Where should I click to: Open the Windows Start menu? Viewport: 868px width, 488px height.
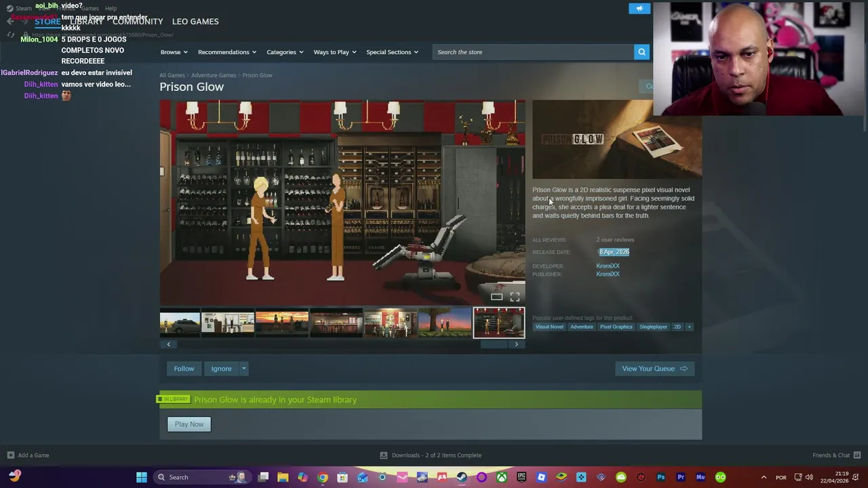142,477
